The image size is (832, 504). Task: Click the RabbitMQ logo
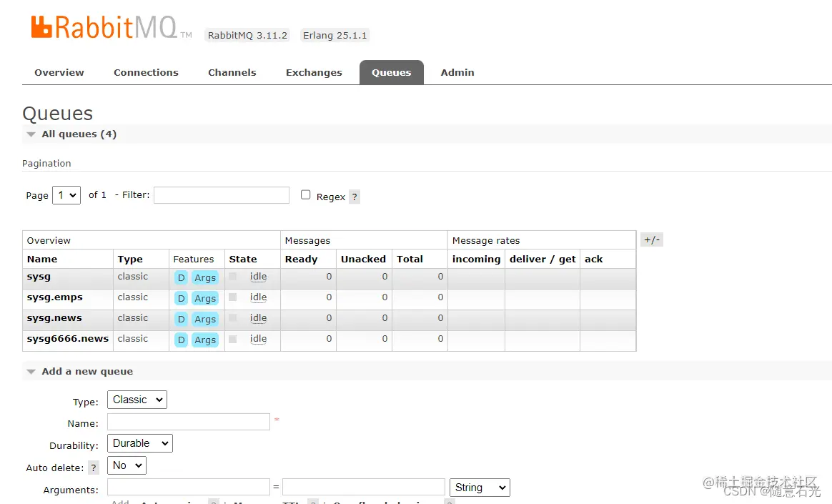pos(111,28)
